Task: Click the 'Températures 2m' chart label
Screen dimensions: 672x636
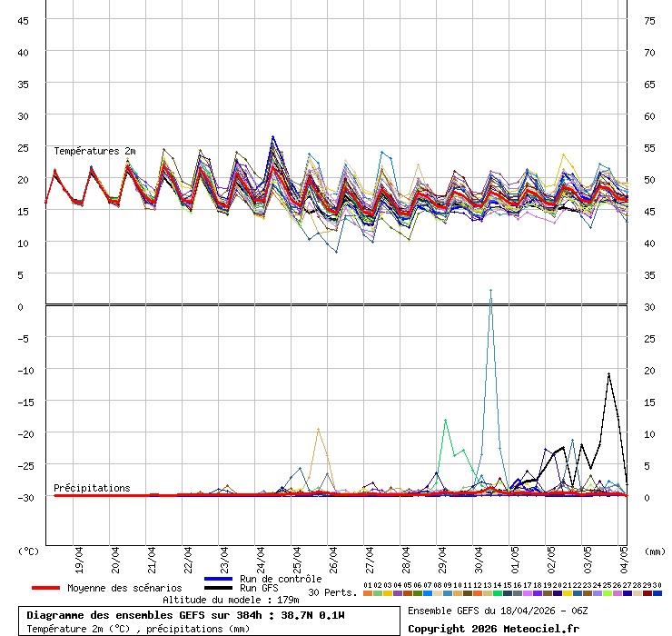Action: pos(94,151)
